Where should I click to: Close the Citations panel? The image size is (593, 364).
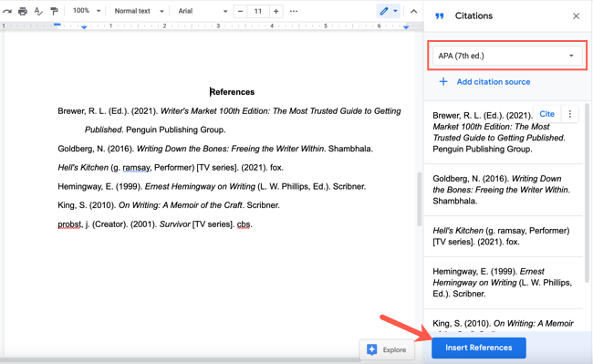576,16
